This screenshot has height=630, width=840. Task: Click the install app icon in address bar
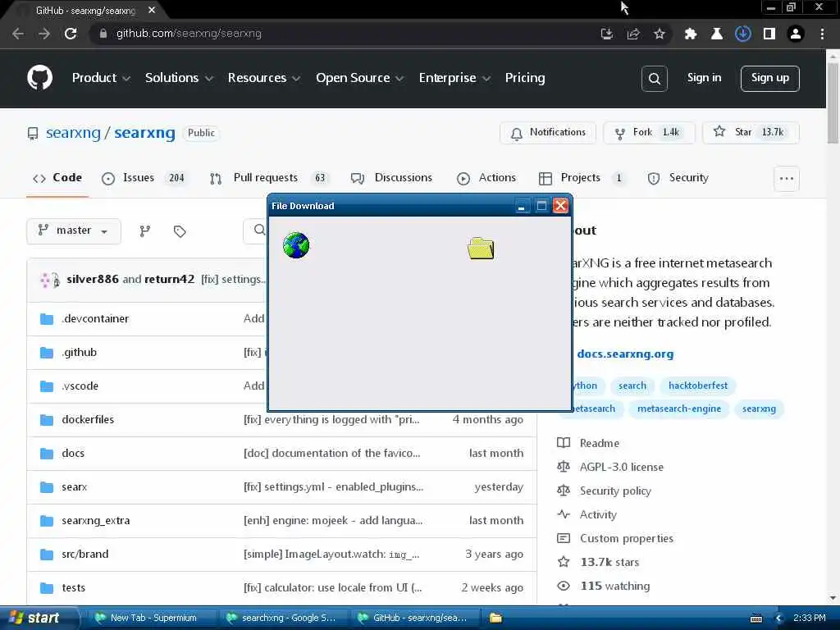tap(607, 34)
